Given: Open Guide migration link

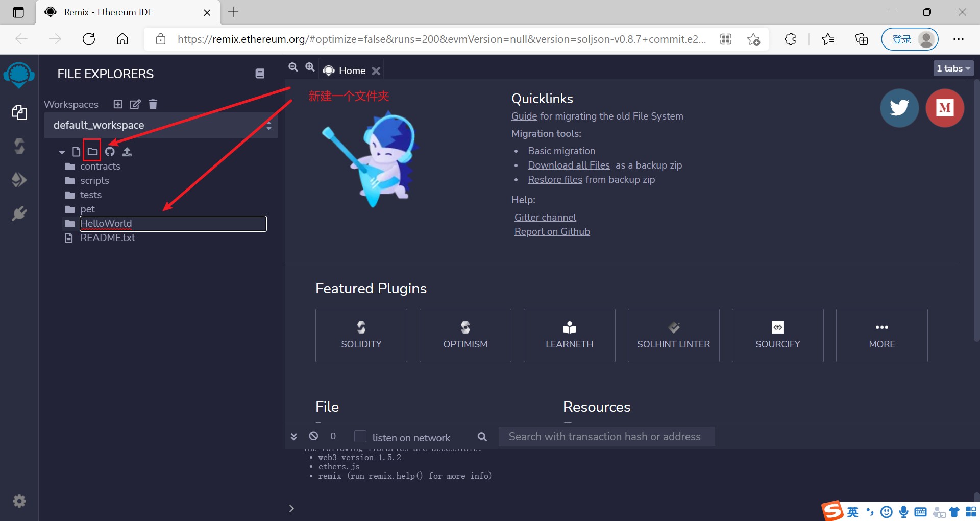Looking at the screenshot, I should 524,116.
